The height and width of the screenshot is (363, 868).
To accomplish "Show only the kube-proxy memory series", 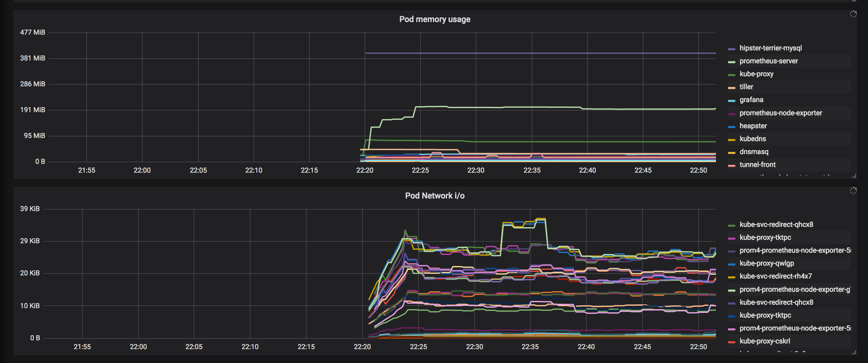I will pyautogui.click(x=756, y=74).
